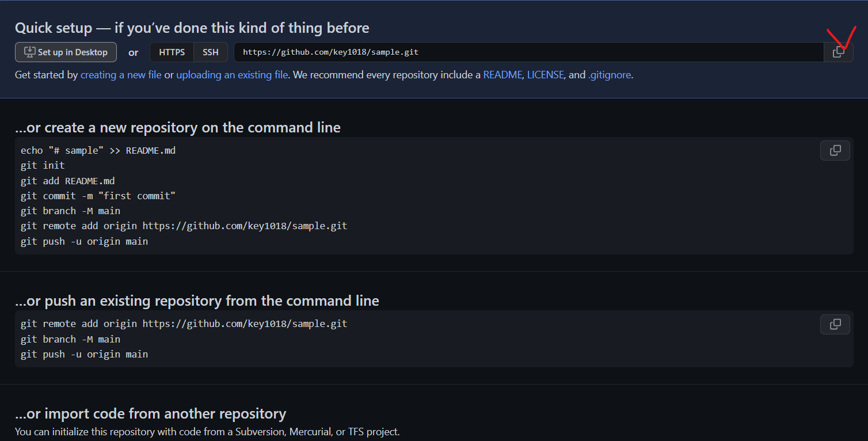The width and height of the screenshot is (868, 441).
Task: Click the git branch -M main line
Action: (70, 211)
